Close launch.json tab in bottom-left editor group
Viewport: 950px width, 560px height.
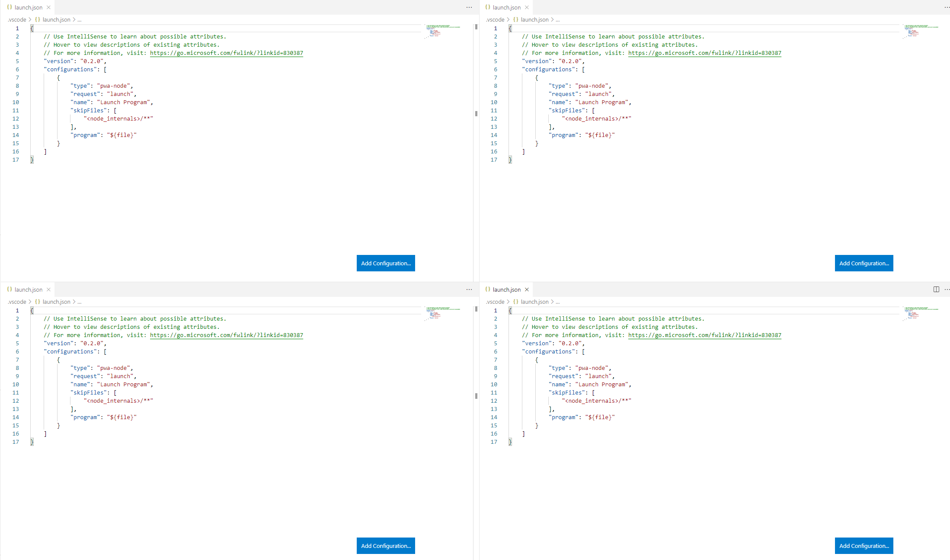(48, 290)
